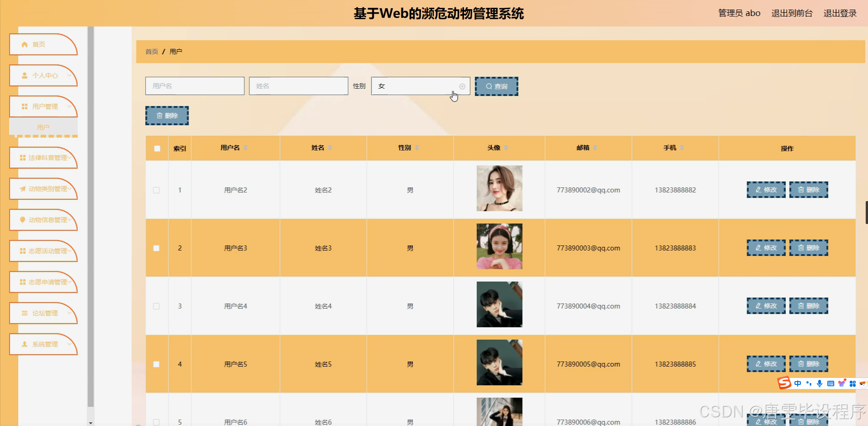
Task: Click the sort arrows on 用户名 column
Action: [246, 148]
